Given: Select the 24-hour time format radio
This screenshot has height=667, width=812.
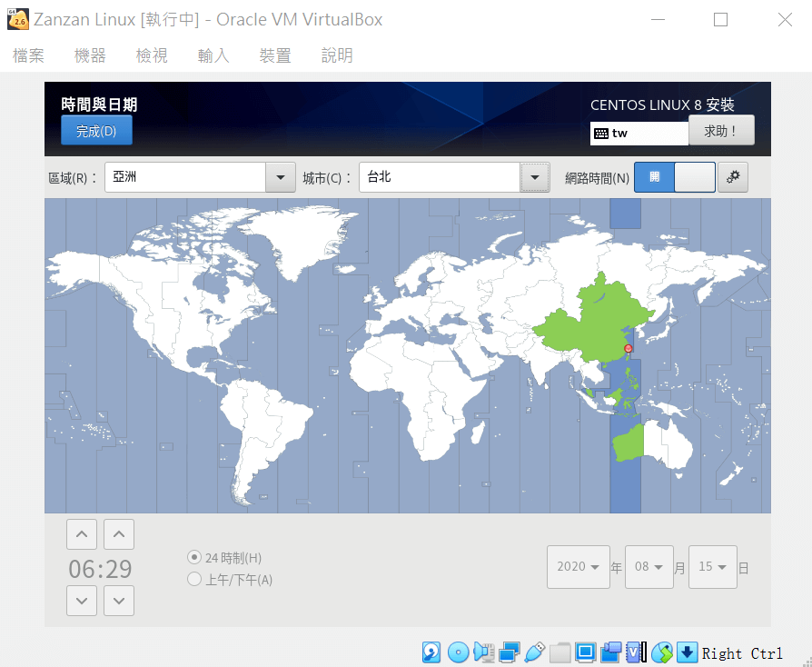Looking at the screenshot, I should [194, 558].
